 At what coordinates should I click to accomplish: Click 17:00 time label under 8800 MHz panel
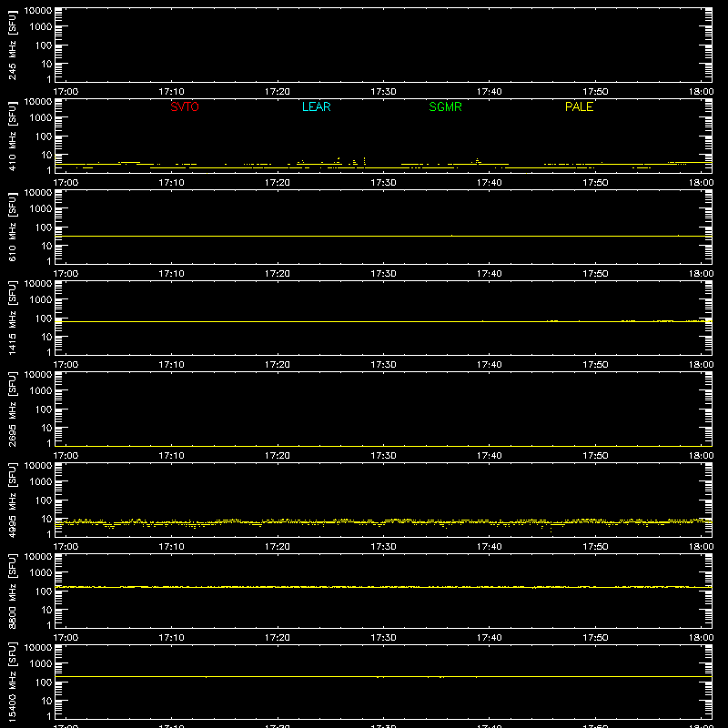(x=66, y=638)
